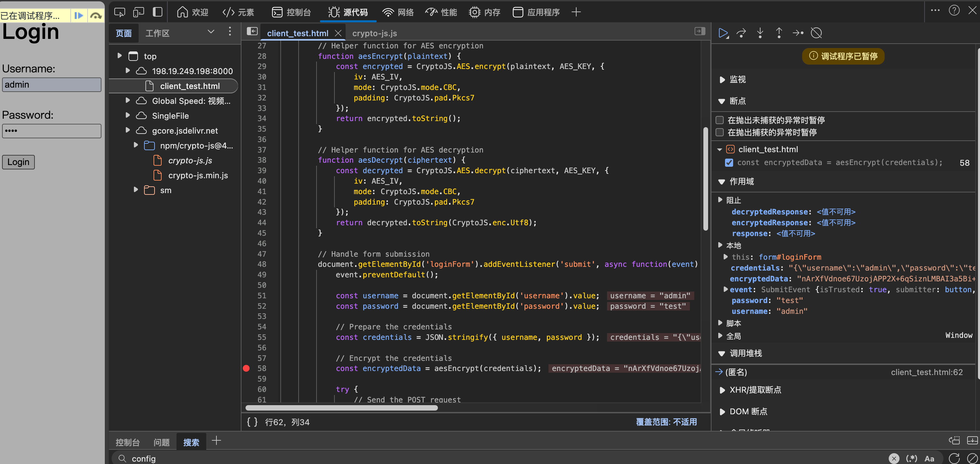The image size is (980, 464).
Task: Toggle the DevTools dock side icon
Action: pos(158,12)
